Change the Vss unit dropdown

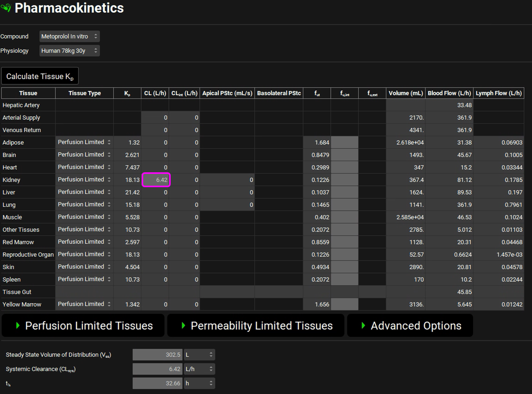point(199,355)
